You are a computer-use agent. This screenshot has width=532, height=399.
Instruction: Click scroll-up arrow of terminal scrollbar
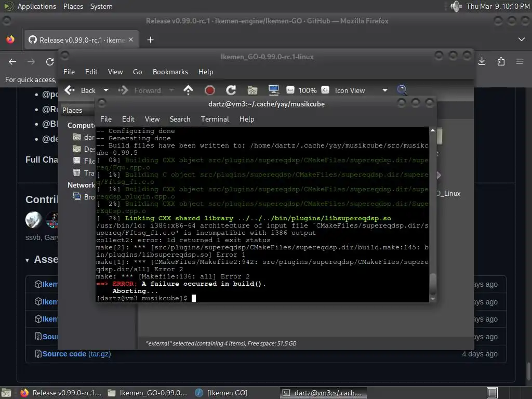tap(433, 130)
